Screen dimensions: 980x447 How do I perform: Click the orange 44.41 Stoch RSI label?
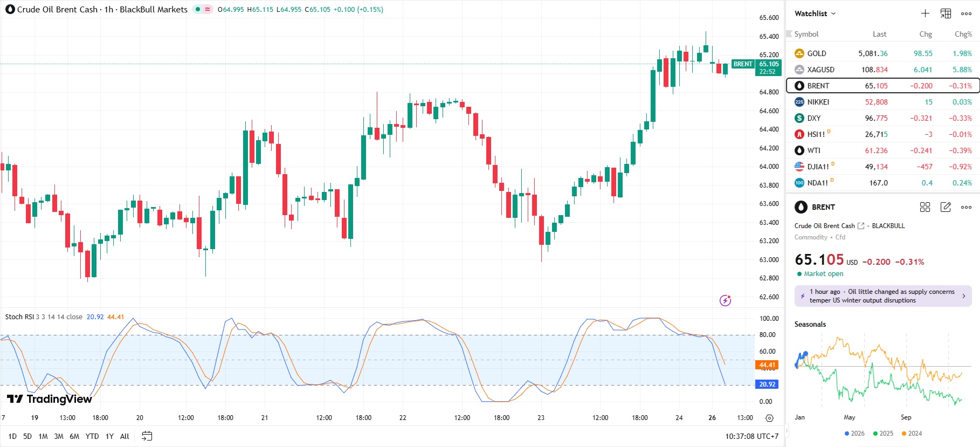[767, 365]
